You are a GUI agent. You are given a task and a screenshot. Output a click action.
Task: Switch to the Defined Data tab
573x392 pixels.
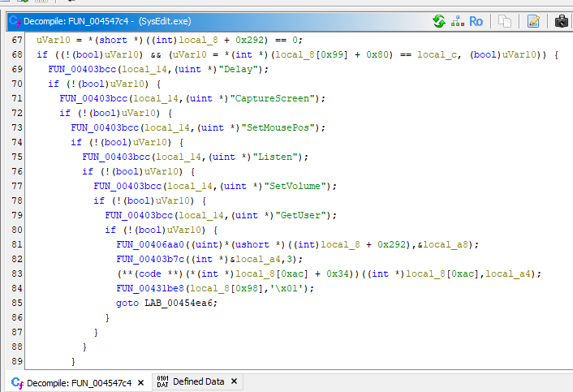tap(198, 381)
